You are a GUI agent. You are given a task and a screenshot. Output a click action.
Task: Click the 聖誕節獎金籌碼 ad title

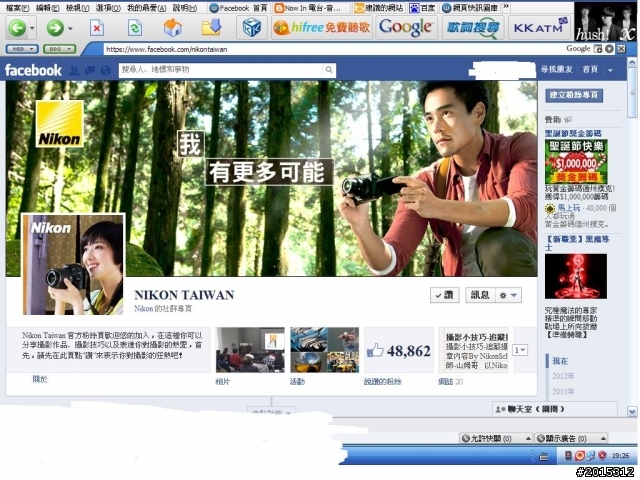pos(573,133)
